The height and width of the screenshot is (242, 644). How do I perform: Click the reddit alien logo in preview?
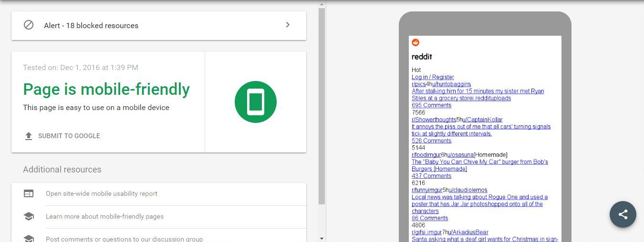point(415,42)
